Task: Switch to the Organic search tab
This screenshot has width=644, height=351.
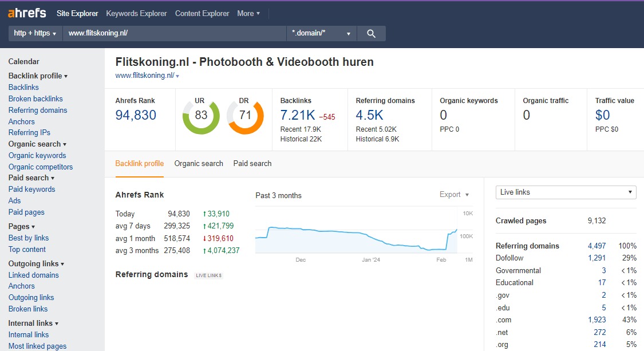Action: 199,164
